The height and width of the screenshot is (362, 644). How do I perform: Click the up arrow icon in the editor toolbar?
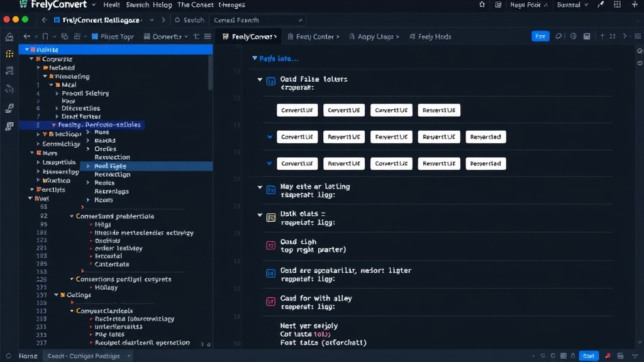click(602, 36)
